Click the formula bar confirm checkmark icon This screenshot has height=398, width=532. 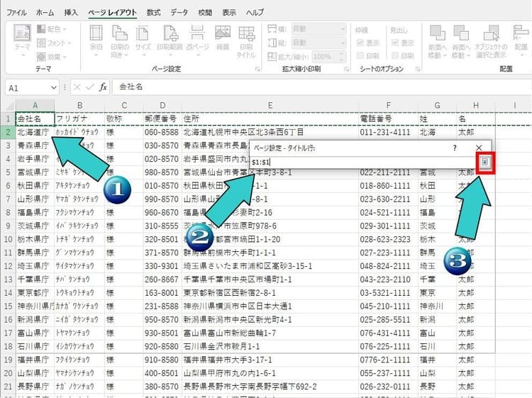90,87
